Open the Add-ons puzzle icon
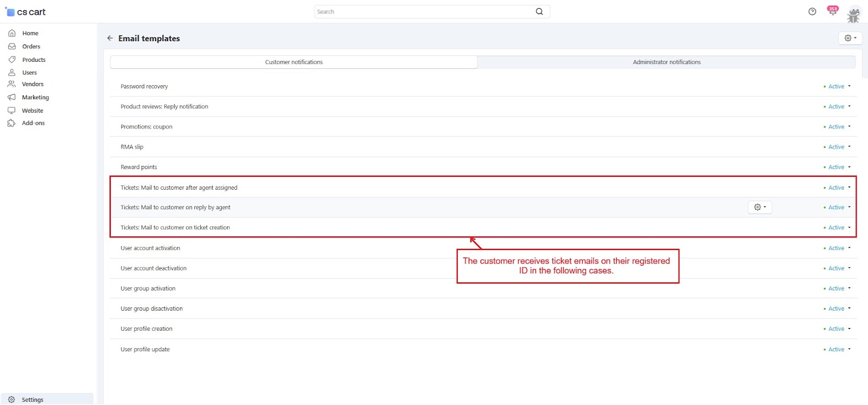This screenshot has height=405, width=868. [x=11, y=123]
